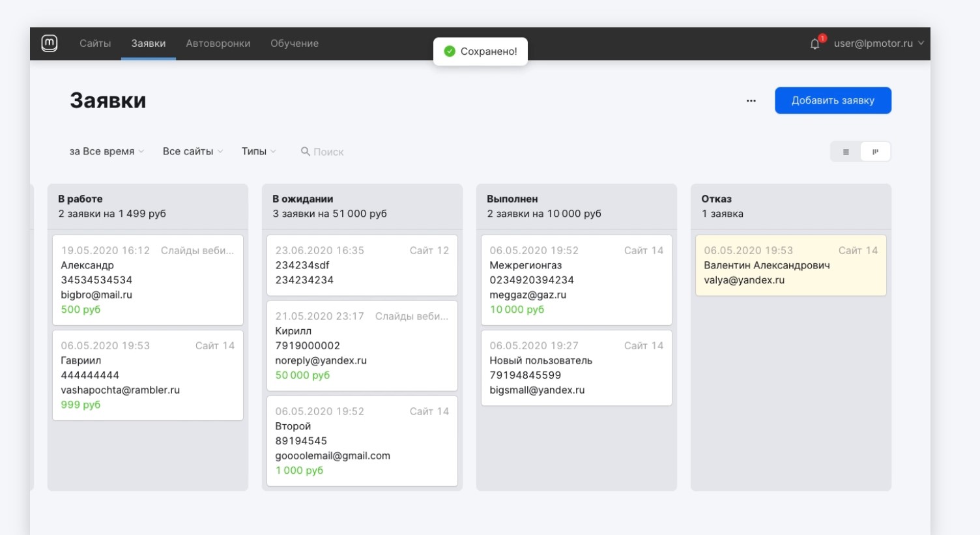Click the green success checkmark in Сохранено toast
The image size is (980, 535).
pos(450,51)
